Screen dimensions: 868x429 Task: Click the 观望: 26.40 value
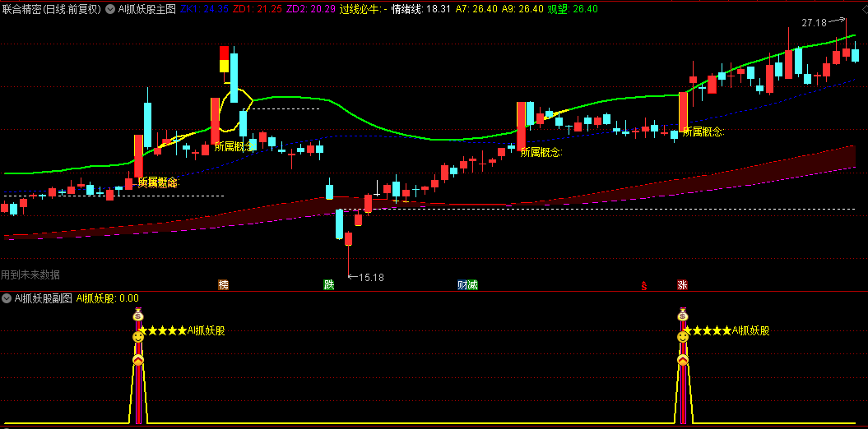(573, 9)
